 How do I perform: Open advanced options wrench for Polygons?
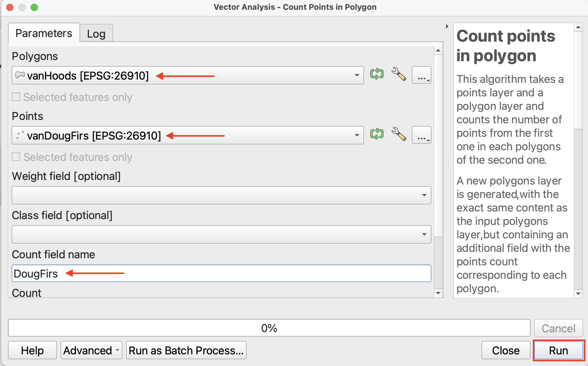(x=399, y=74)
